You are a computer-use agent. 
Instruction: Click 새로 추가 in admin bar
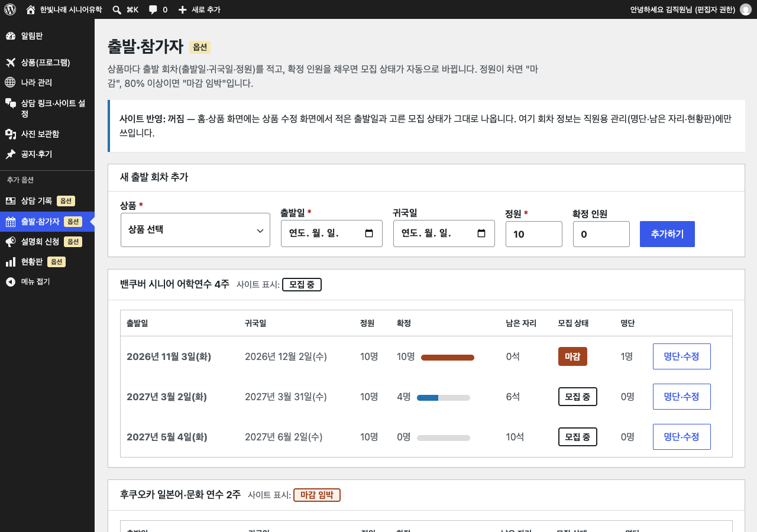(206, 9)
